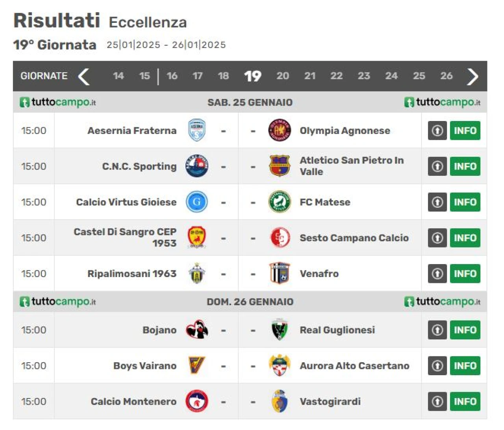
Task: Select giornata 20 in the navigation bar
Action: click(283, 76)
